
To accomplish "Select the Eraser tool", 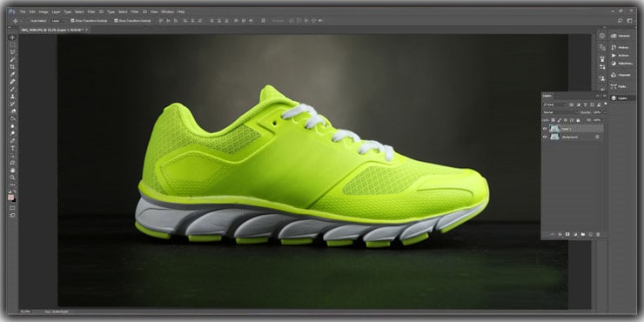I will 12,111.
